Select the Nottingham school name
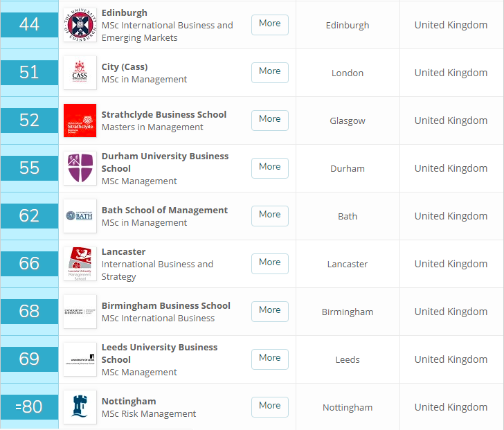Viewport: 504px width, 430px height. click(129, 401)
